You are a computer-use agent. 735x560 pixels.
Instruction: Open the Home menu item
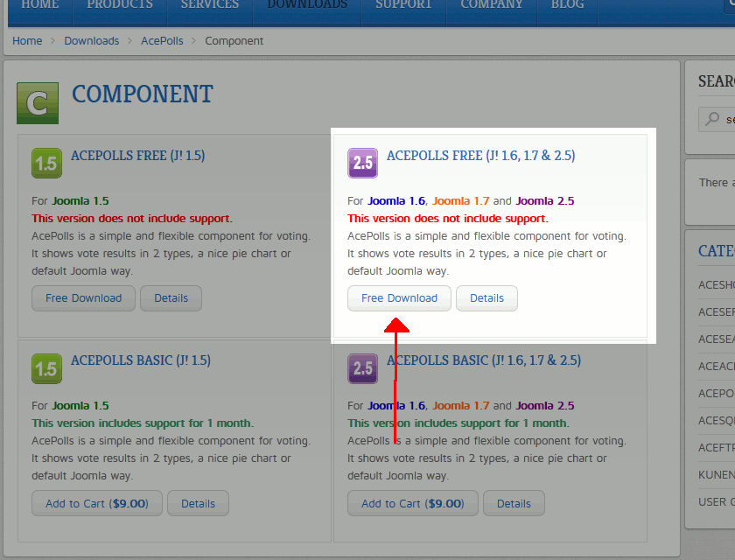pos(40,4)
